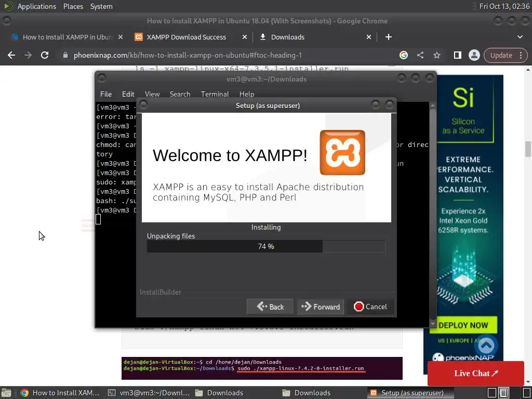This screenshot has height=399, width=532.
Task: Click the 74 % install progress bar
Action: tap(266, 246)
